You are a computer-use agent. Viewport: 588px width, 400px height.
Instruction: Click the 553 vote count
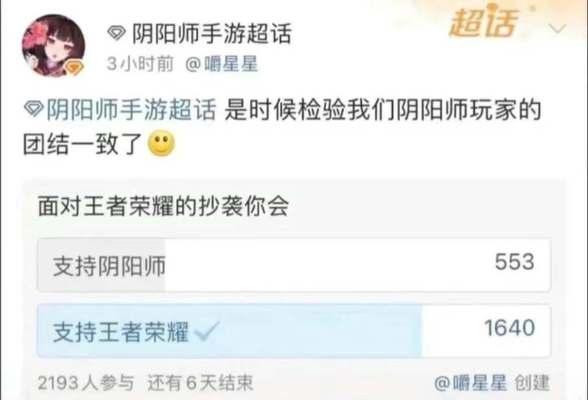click(x=514, y=262)
